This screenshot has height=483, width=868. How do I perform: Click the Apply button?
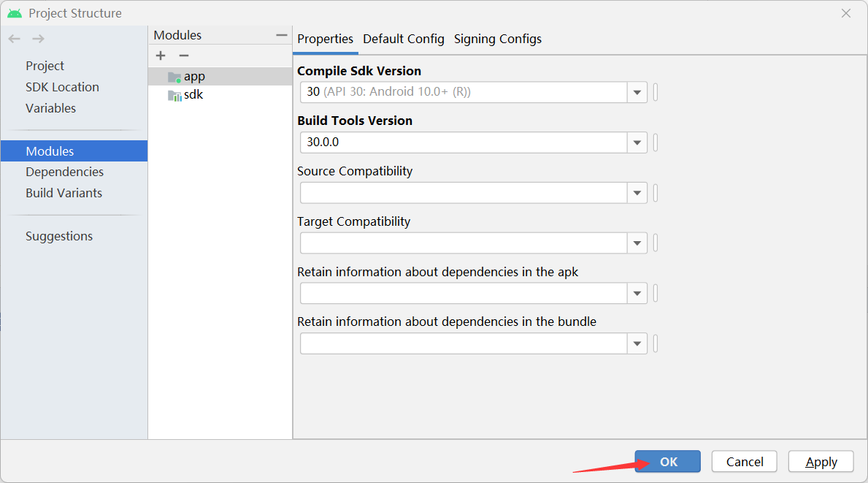[821, 461]
